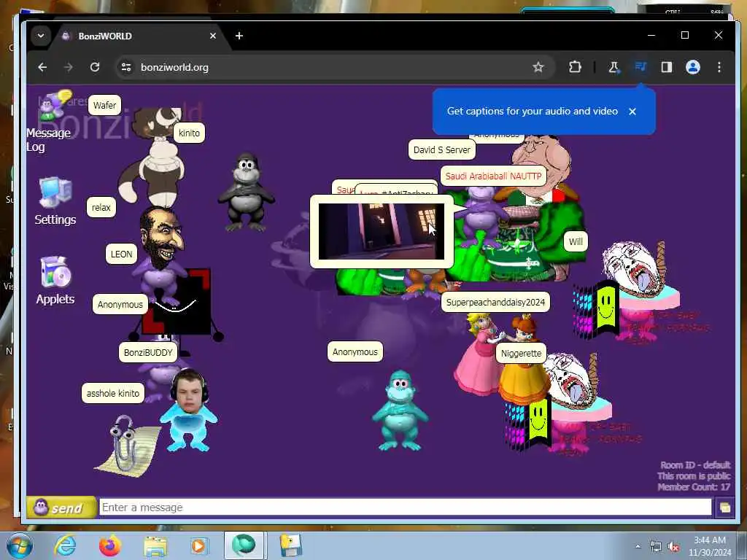
Task: View site information icon in address bar
Action: click(126, 67)
